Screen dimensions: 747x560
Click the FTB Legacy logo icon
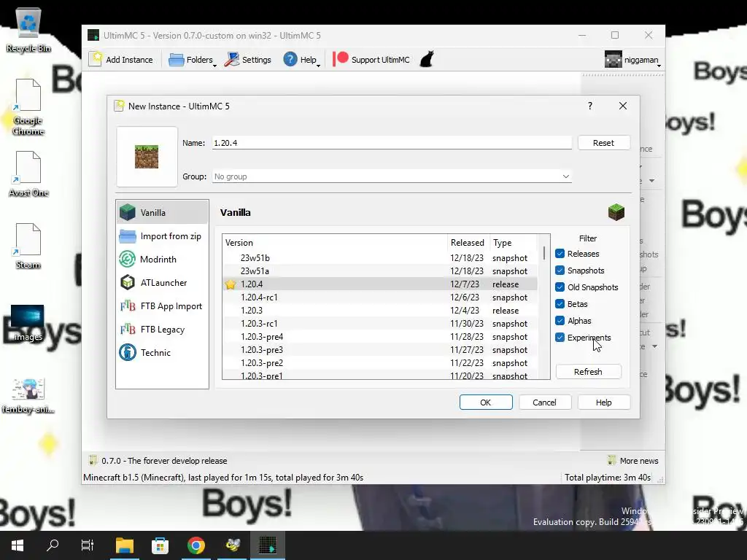click(x=128, y=329)
